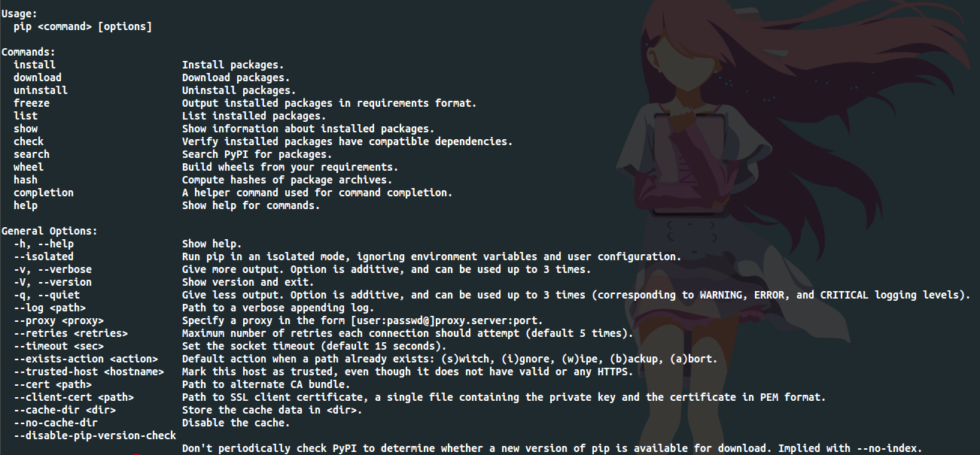Click the "completion" command name
980x455 pixels.
44,193
